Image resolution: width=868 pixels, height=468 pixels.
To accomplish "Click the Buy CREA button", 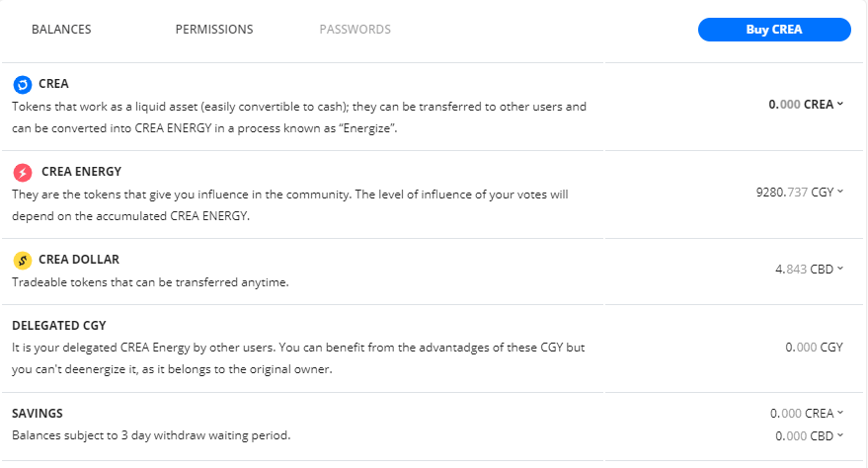I will pos(774,30).
